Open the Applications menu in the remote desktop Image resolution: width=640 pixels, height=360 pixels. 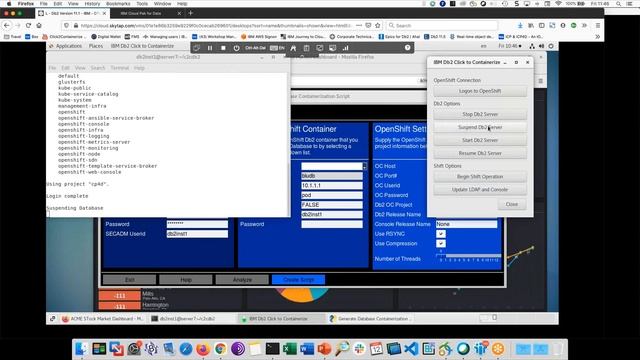pos(69,46)
